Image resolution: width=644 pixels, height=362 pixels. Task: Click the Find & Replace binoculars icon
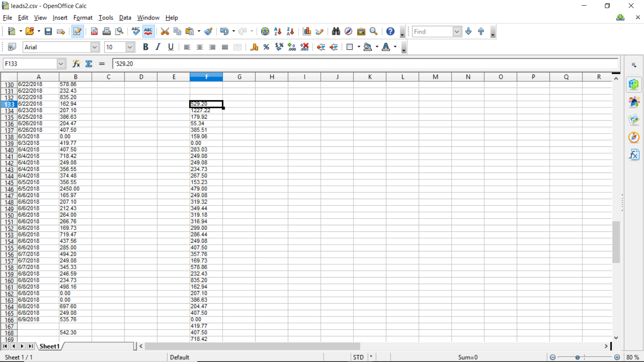pyautogui.click(x=336, y=31)
